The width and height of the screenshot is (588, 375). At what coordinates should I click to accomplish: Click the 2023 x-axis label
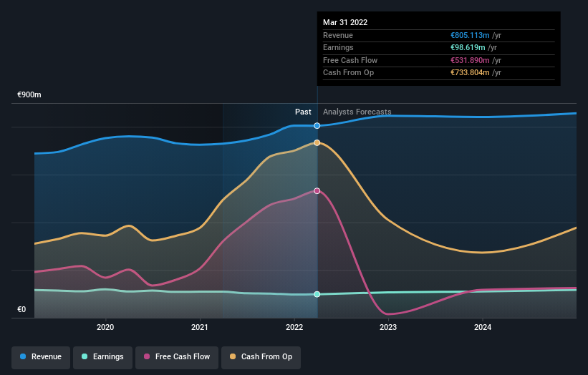[x=388, y=327]
